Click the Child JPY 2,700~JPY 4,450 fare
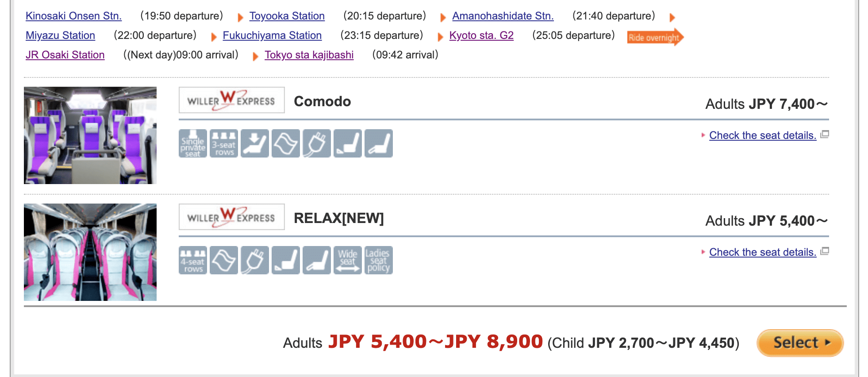Image resolution: width=868 pixels, height=377 pixels. pos(643,343)
